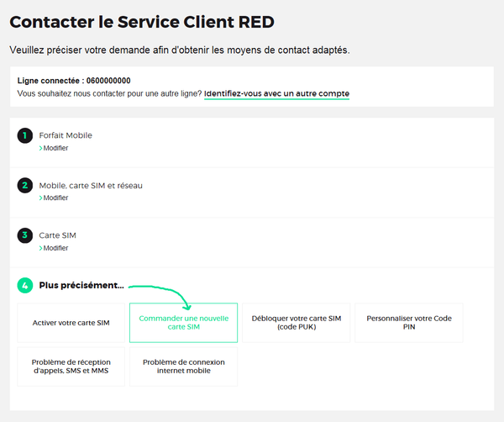Viewport: 504px width, 422px height.
Task: Click 'Forfait Mobile' step label
Action: [66, 135]
